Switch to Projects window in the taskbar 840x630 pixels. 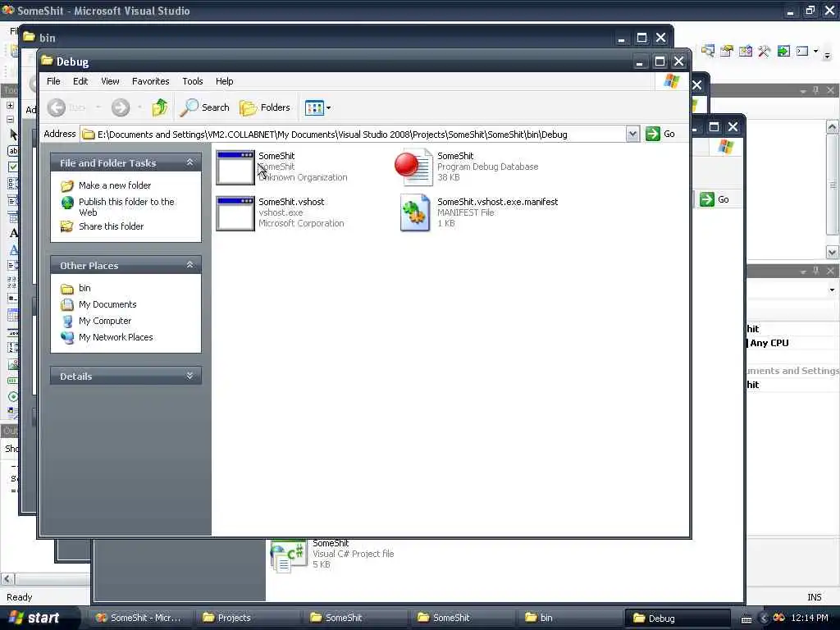(246, 618)
